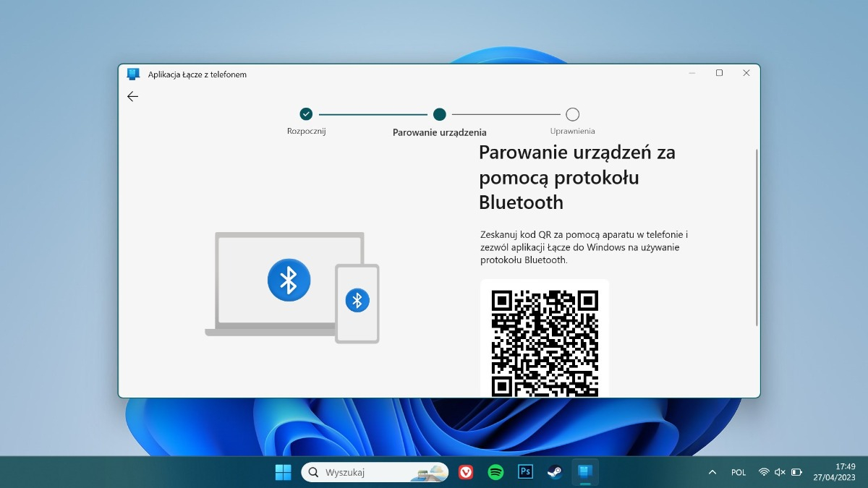Screen dimensions: 868x488
Task: Unmute the system volume
Action: pyautogui.click(x=780, y=471)
